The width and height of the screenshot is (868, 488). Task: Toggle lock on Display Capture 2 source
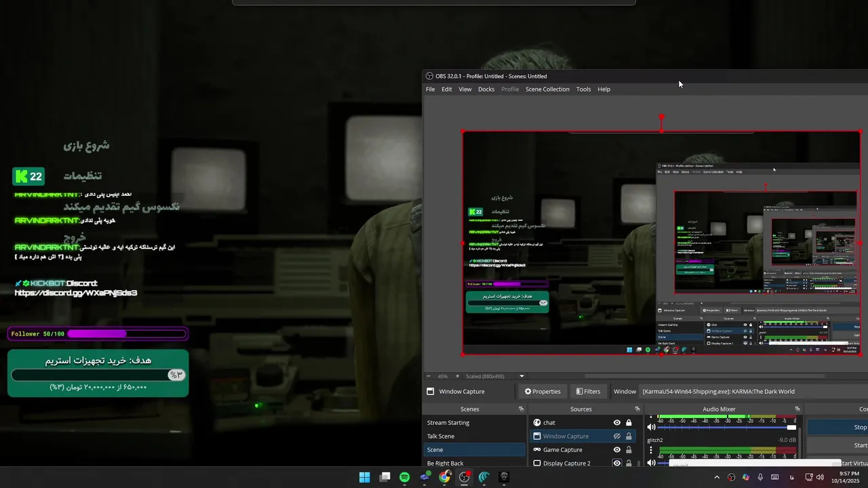click(629, 463)
